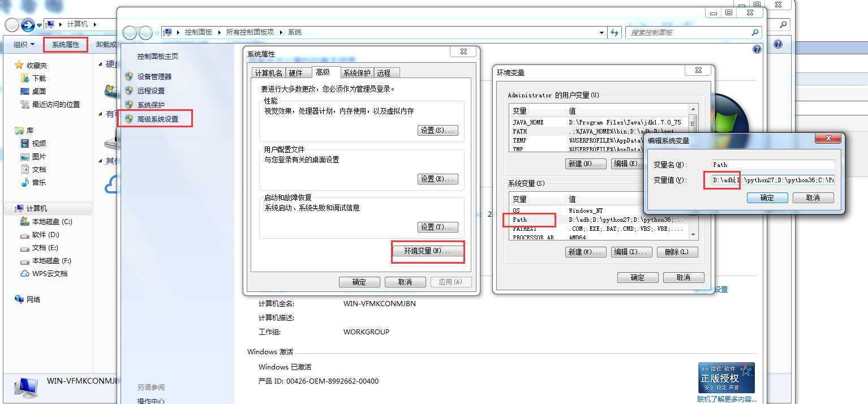Screen dimensions: 868x404
Task: Open the Documents library icon
Action: point(25,169)
